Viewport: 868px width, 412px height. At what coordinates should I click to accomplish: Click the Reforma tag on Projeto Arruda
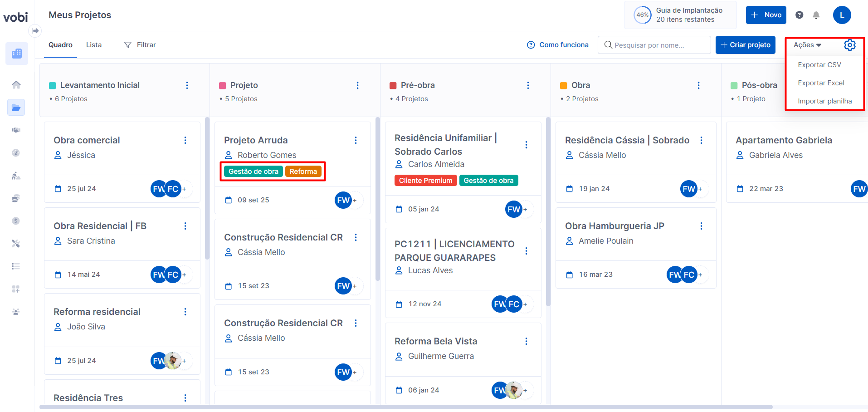pyautogui.click(x=303, y=172)
